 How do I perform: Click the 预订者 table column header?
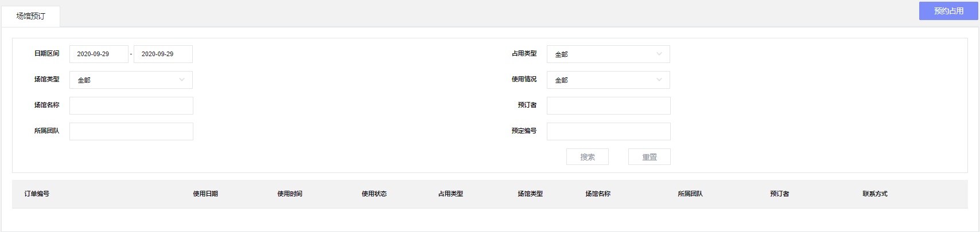[x=779, y=194]
